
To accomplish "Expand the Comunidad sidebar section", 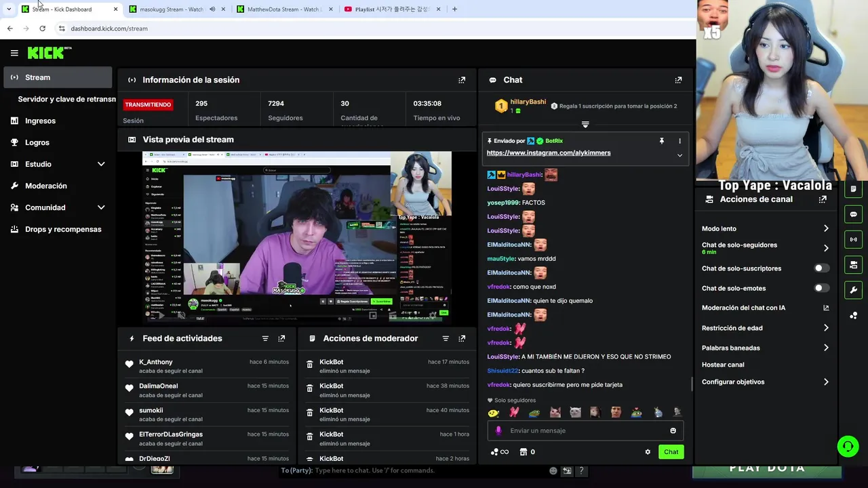I will pos(101,207).
